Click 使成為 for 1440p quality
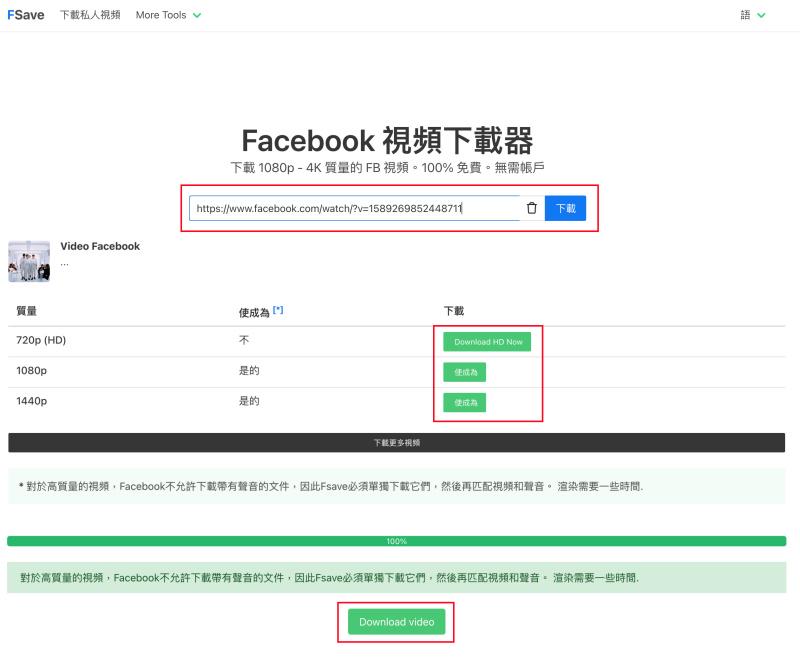Image resolution: width=800 pixels, height=658 pixels. point(463,402)
